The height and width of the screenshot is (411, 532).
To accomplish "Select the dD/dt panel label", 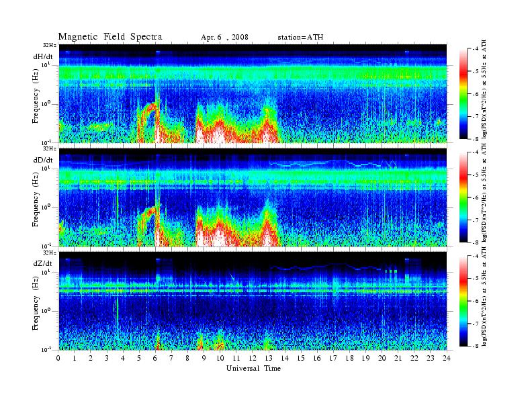I will (43, 160).
